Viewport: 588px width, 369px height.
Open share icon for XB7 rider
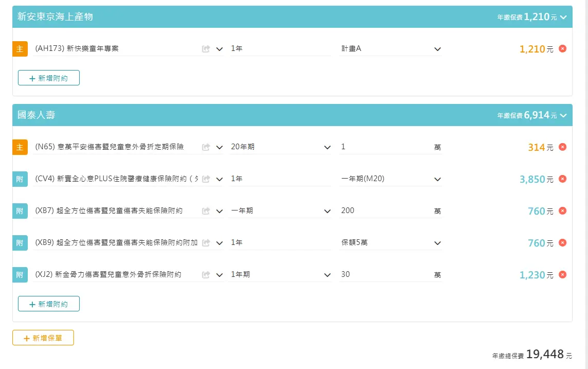coord(206,211)
